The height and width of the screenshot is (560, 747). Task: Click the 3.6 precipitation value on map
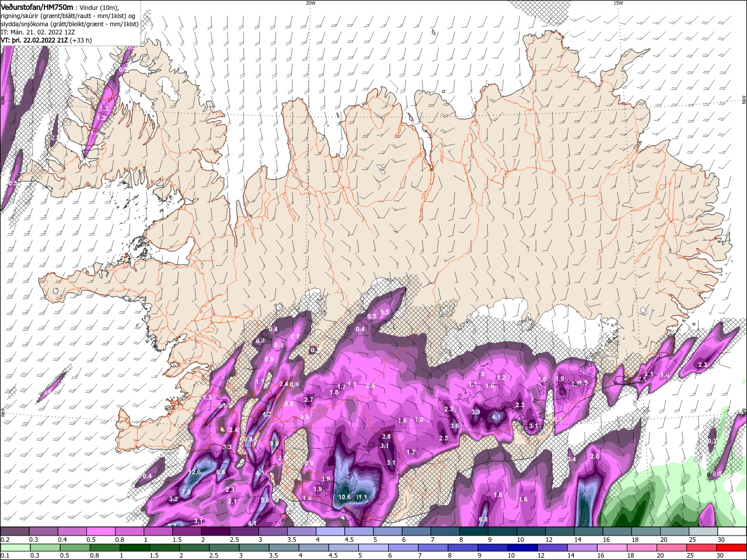[455, 426]
